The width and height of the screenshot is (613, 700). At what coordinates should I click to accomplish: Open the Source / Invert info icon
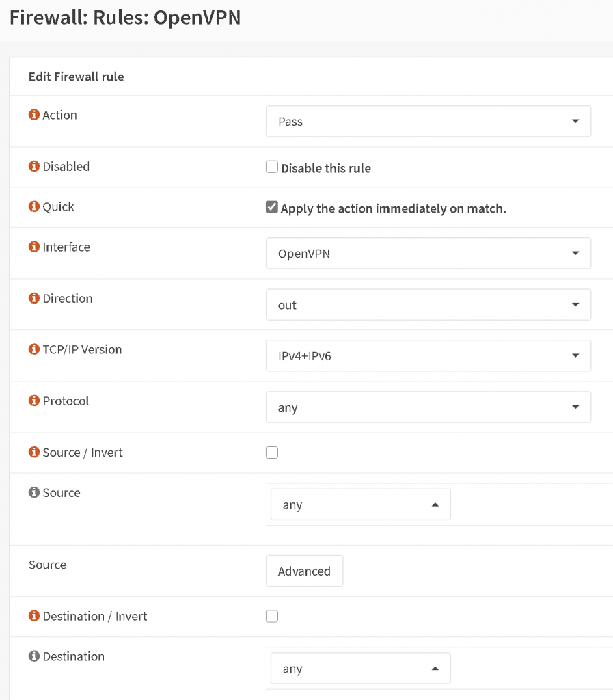point(33,452)
